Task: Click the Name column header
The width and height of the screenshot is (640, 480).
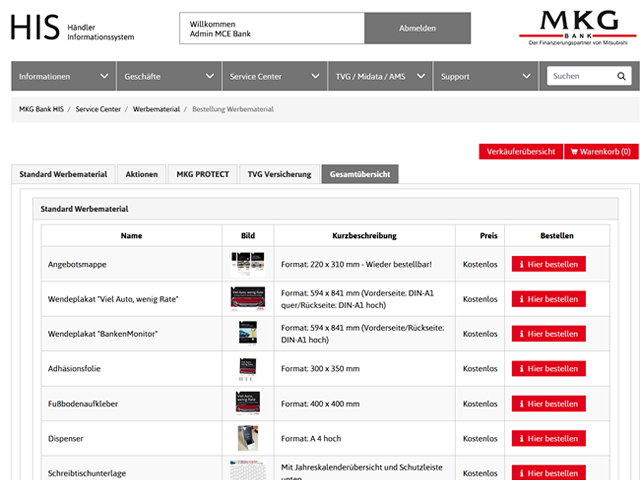Action: click(x=131, y=236)
